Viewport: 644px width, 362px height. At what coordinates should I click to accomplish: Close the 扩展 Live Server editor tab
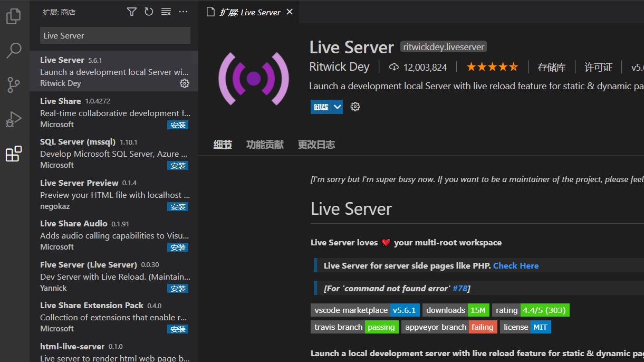[x=290, y=12]
